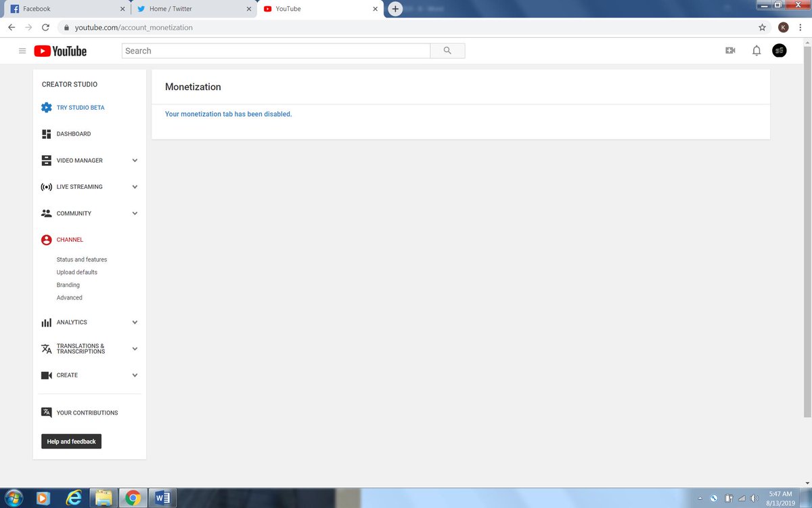Click the volume icon in system tray
The height and width of the screenshot is (508, 812).
point(755,498)
